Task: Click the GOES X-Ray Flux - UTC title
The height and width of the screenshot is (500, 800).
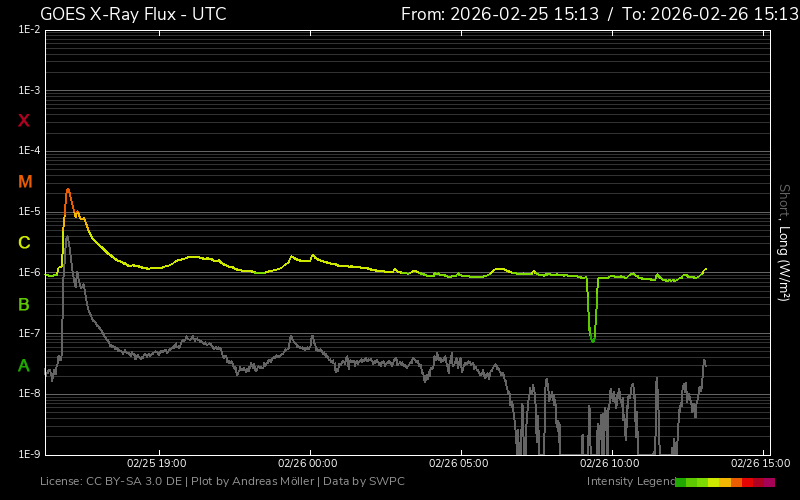Action: 133,14
